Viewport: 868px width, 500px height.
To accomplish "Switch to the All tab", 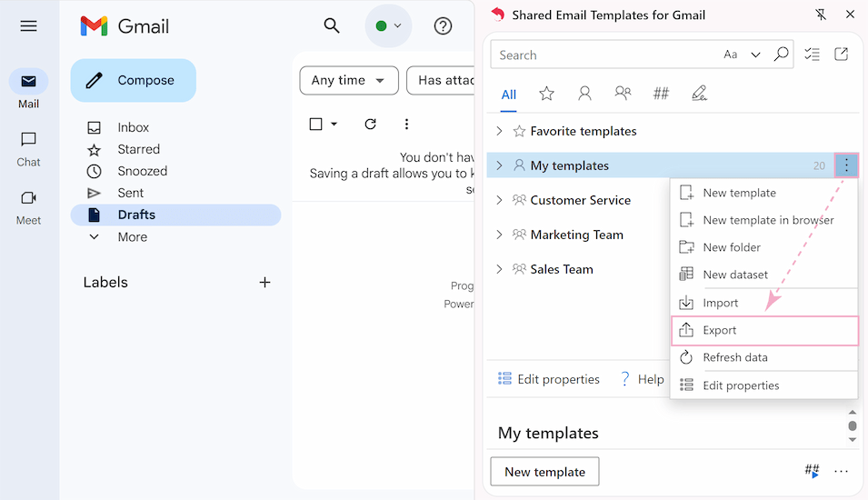I will click(509, 95).
